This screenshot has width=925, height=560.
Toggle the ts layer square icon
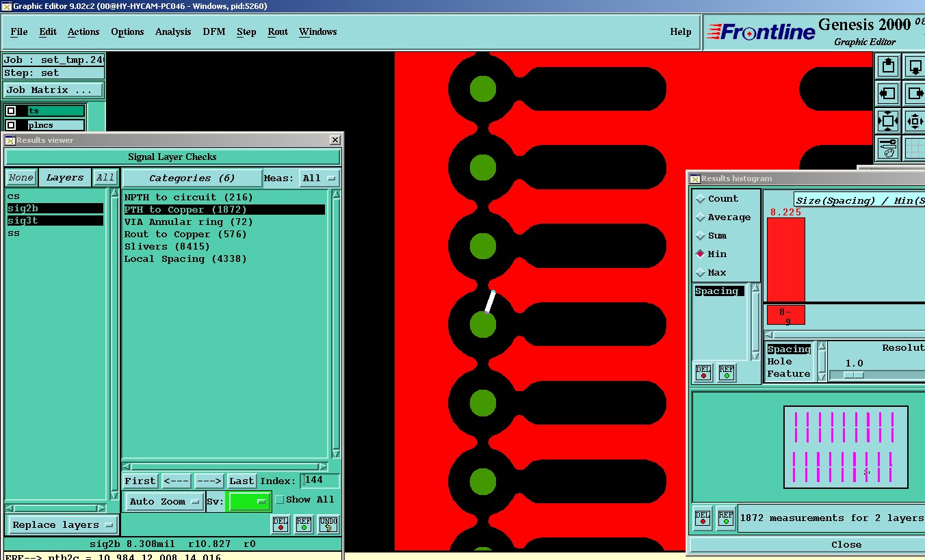[11, 111]
